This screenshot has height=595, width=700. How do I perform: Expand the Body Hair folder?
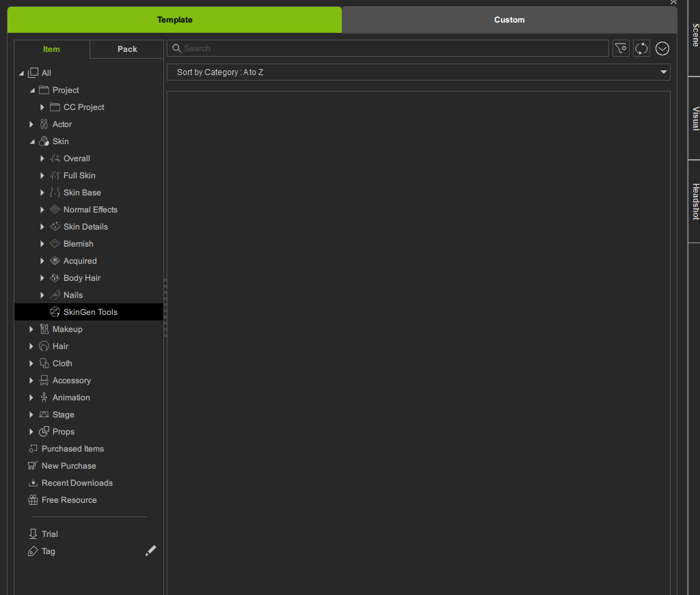click(x=42, y=278)
